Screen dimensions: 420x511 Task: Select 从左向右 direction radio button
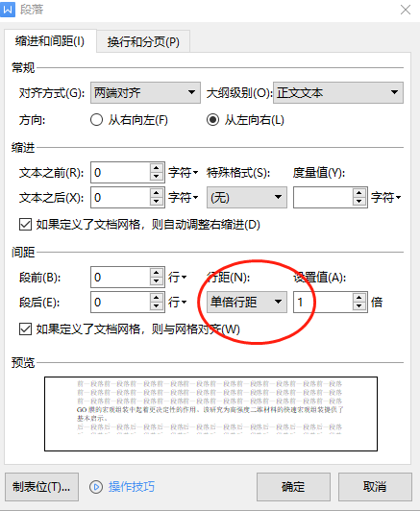[x=212, y=120]
